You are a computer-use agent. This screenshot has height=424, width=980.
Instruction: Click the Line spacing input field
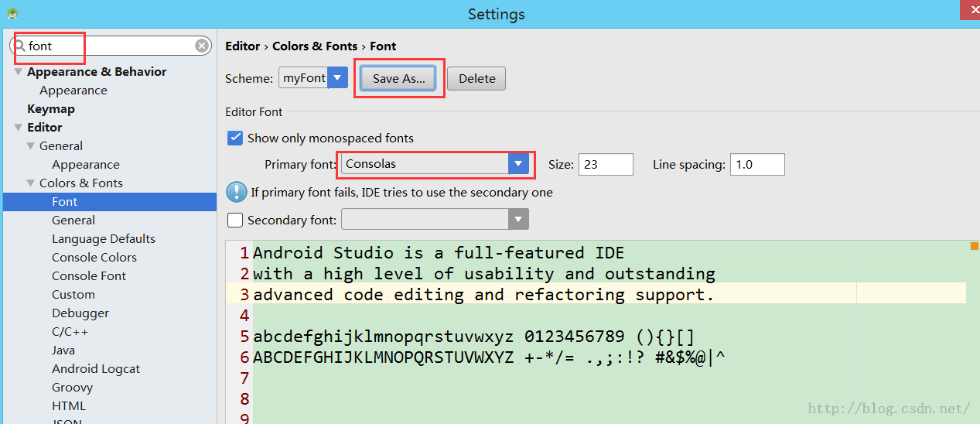(x=757, y=164)
